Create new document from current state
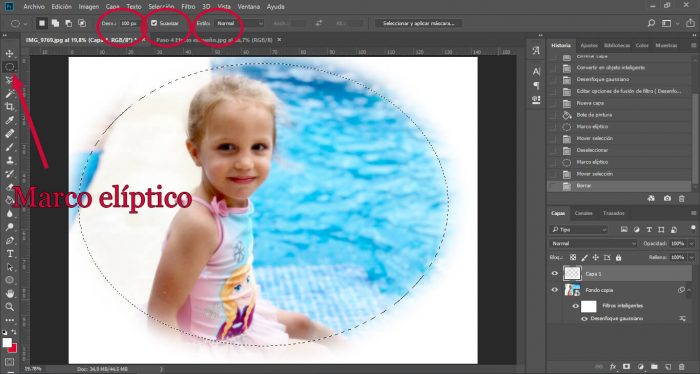The height and width of the screenshot is (374, 700). (x=651, y=198)
